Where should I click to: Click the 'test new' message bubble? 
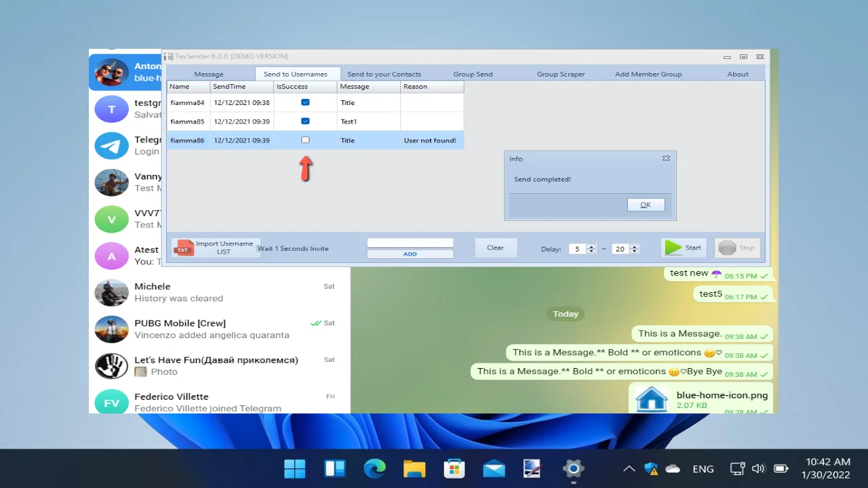pyautogui.click(x=718, y=274)
